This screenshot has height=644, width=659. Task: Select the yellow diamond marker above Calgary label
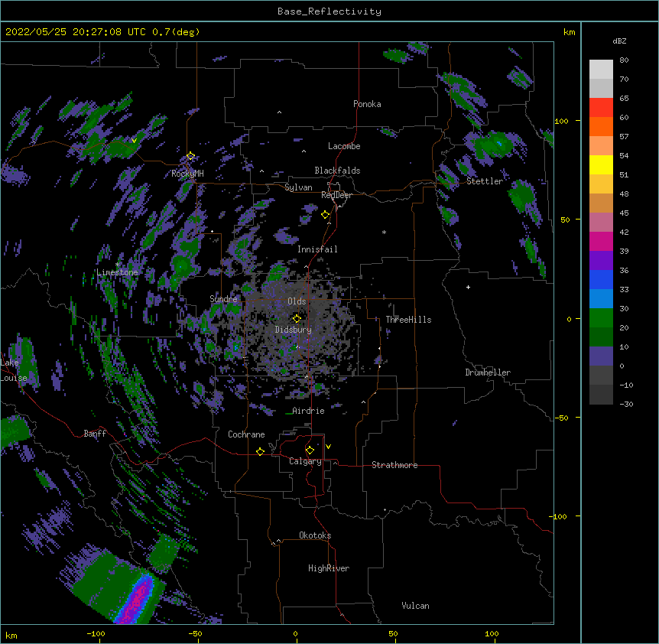(310, 450)
